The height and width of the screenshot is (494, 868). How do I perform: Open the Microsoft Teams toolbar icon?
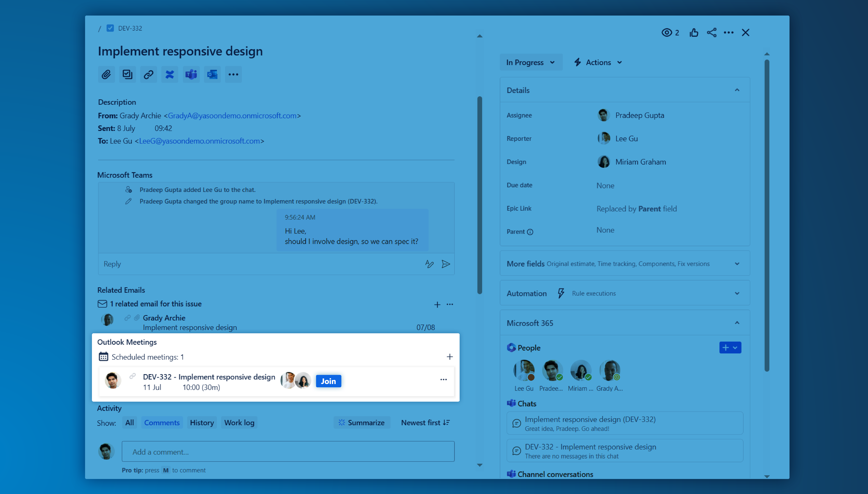191,74
